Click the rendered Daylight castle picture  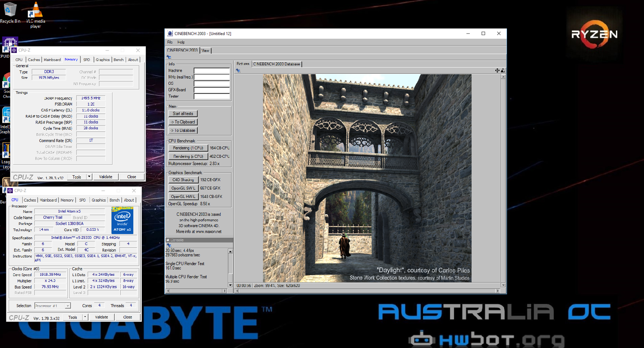(367, 178)
